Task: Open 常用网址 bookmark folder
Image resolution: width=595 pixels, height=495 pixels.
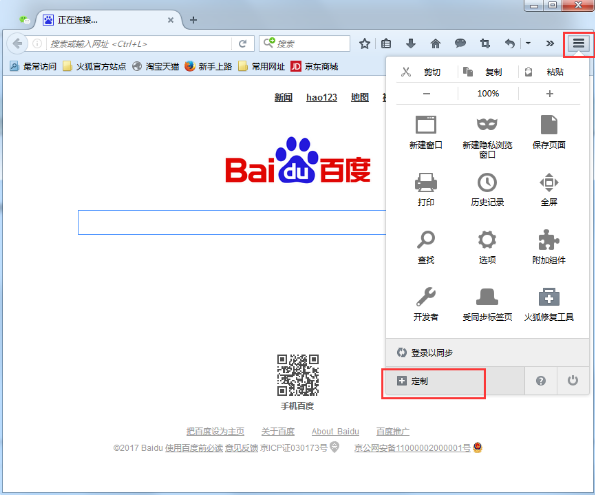Action: click(261, 66)
